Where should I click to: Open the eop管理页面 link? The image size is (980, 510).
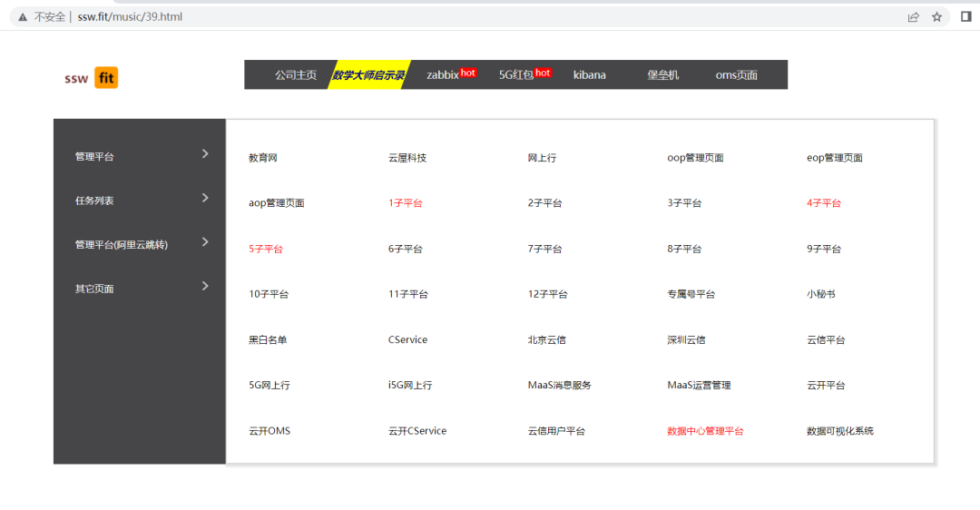835,158
